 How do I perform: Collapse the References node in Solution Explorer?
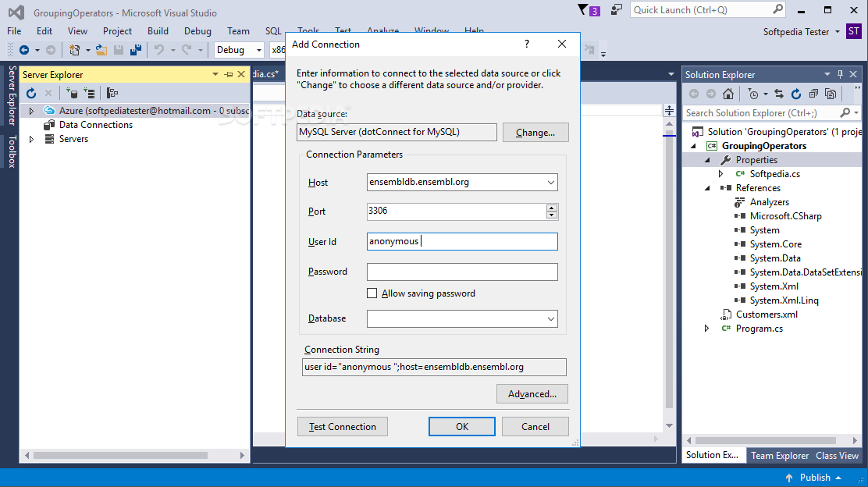click(707, 188)
